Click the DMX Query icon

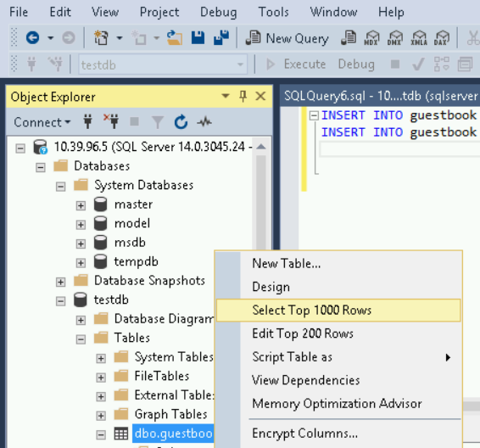click(395, 38)
